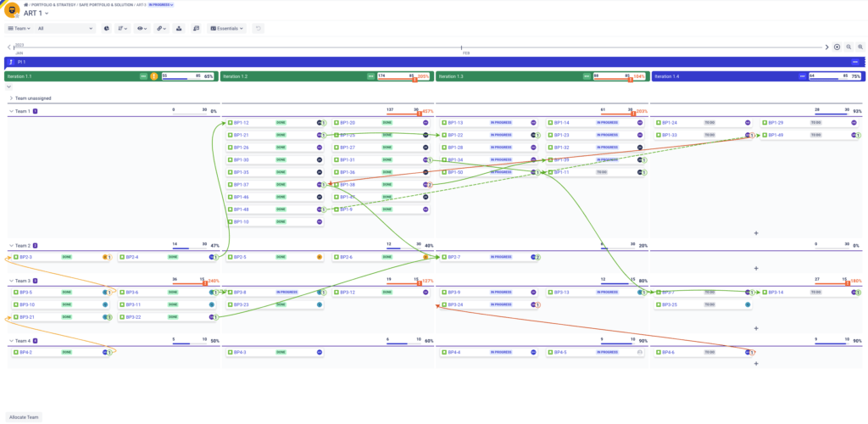This screenshot has height=424, width=868.
Task: Click IN PROGRESS status on BP4-4
Action: click(x=502, y=352)
